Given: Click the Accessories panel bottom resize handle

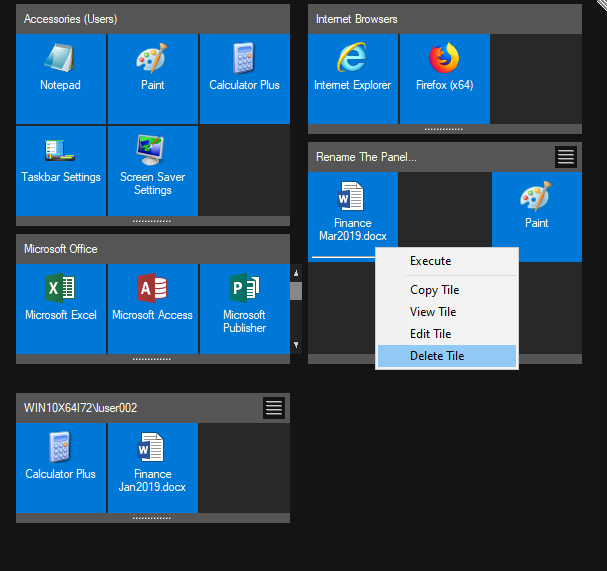Looking at the screenshot, I should (x=152, y=221).
